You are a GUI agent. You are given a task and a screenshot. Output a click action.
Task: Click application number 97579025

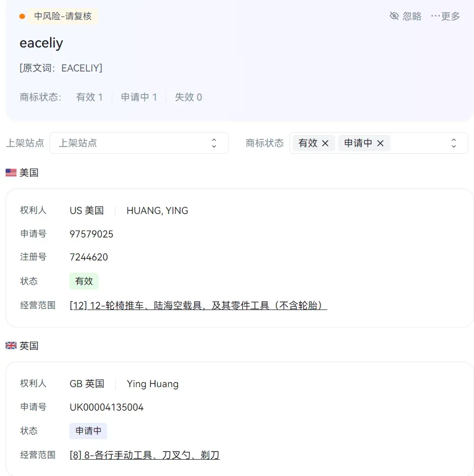pyautogui.click(x=91, y=234)
